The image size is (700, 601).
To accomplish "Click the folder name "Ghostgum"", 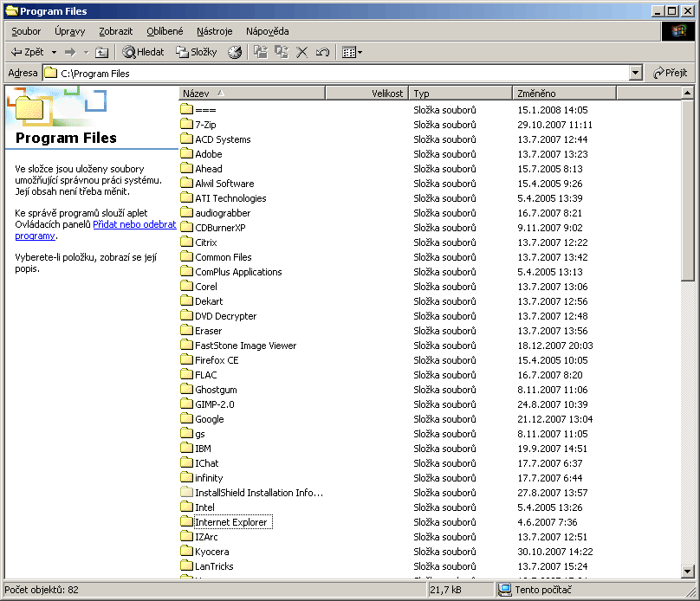I will pyautogui.click(x=216, y=390).
